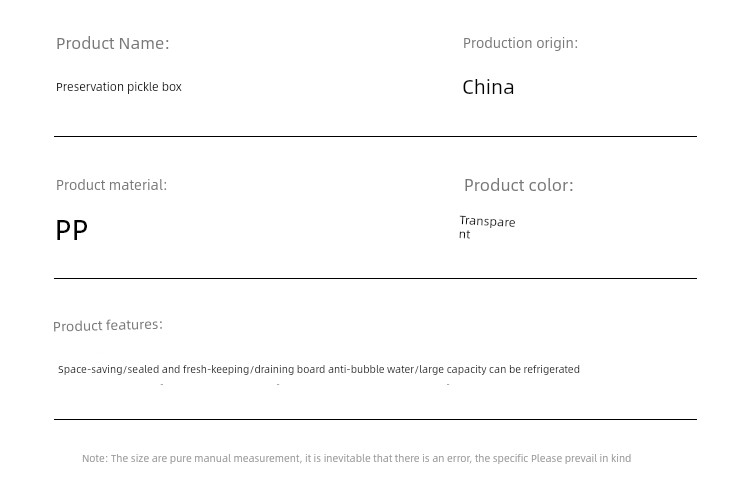Click the Space-saving feature text
The image size is (750, 492).
(90, 370)
